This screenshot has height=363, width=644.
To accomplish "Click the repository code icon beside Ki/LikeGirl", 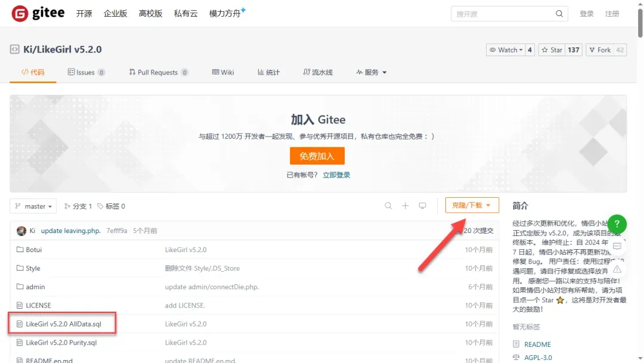I will click(14, 49).
